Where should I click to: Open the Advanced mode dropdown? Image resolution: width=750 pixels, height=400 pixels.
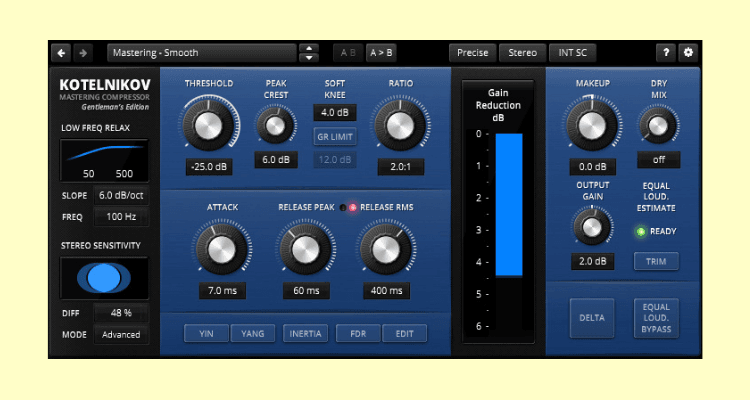pyautogui.click(x=121, y=334)
